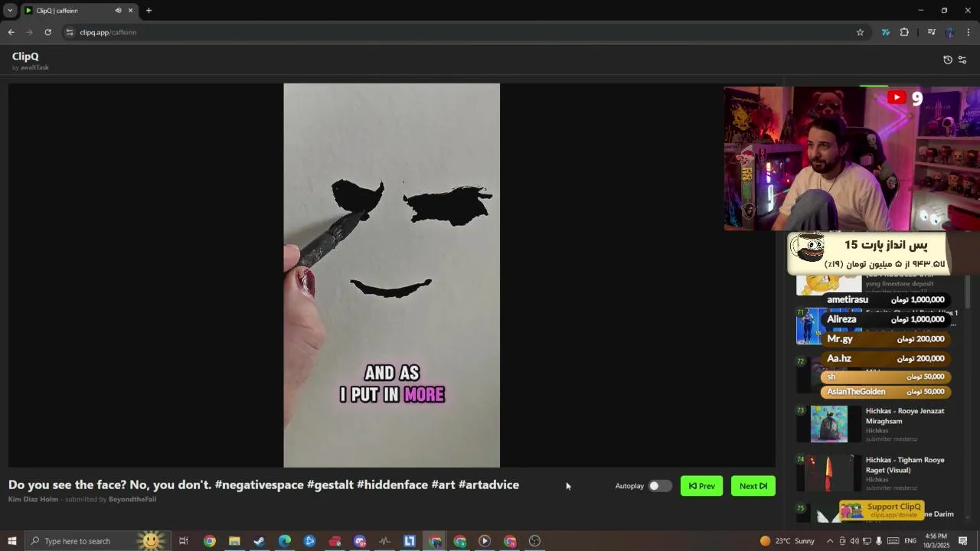Open the touch keyboard tray icon
The height and width of the screenshot is (551, 980).
click(x=893, y=541)
